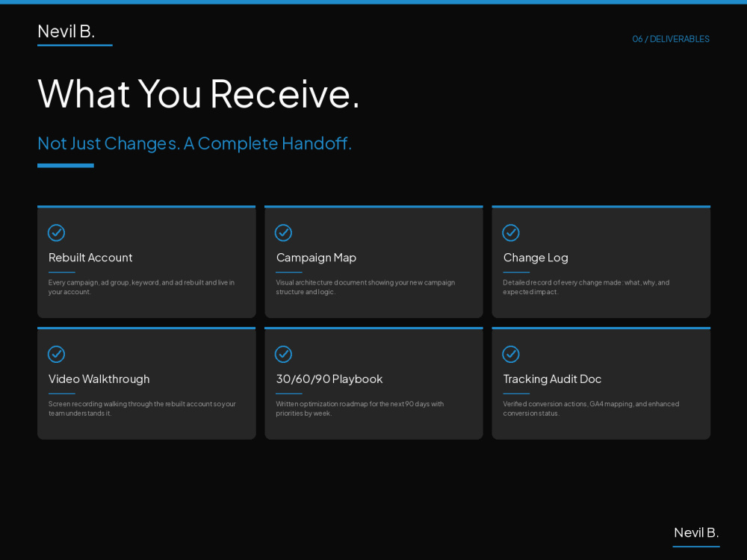
Task: Click description 'Written optimization roadmap for the next 90 days'
Action: tap(360, 408)
